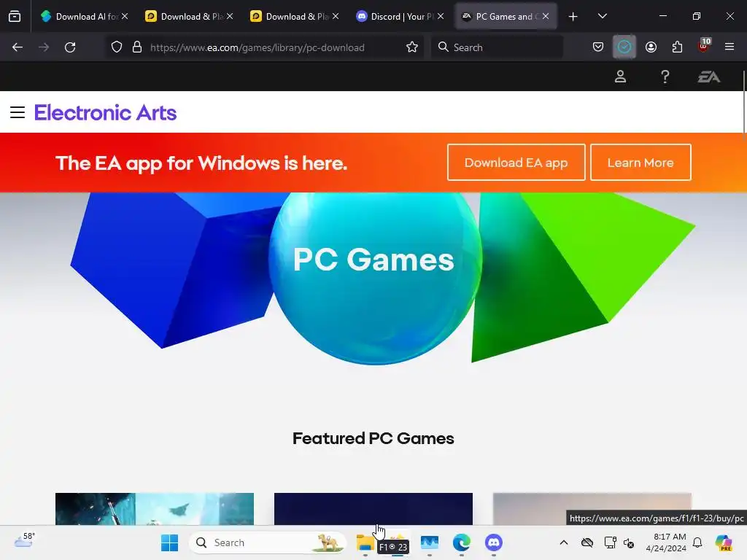The height and width of the screenshot is (560, 747).
Task: Save page to Pocket
Action: pos(598,47)
